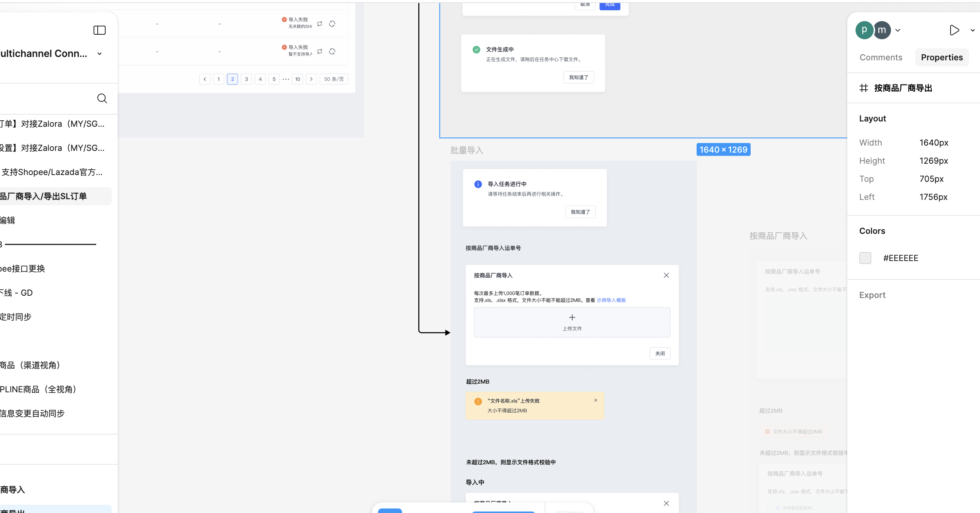Open play options dropdown arrow
The width and height of the screenshot is (980, 513).
(972, 30)
